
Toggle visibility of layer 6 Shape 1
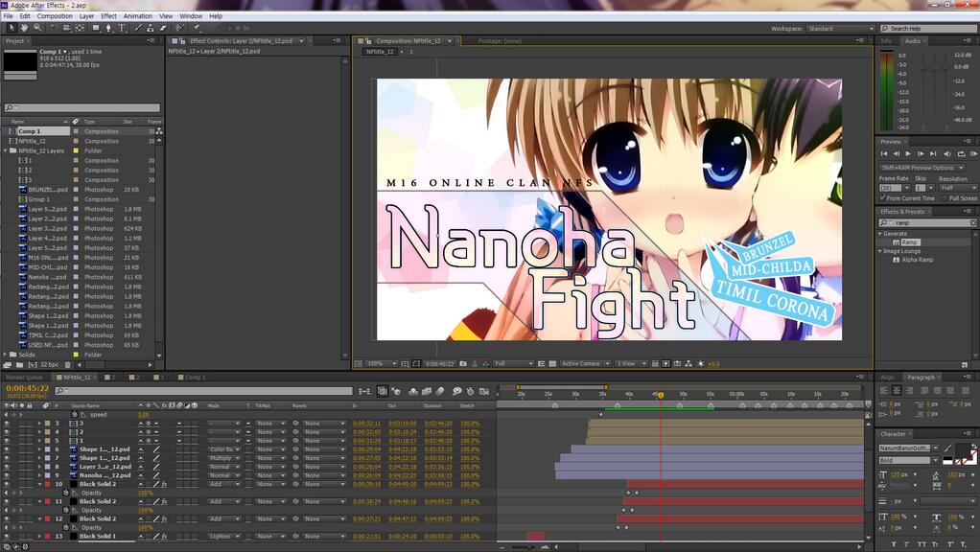tap(7, 449)
